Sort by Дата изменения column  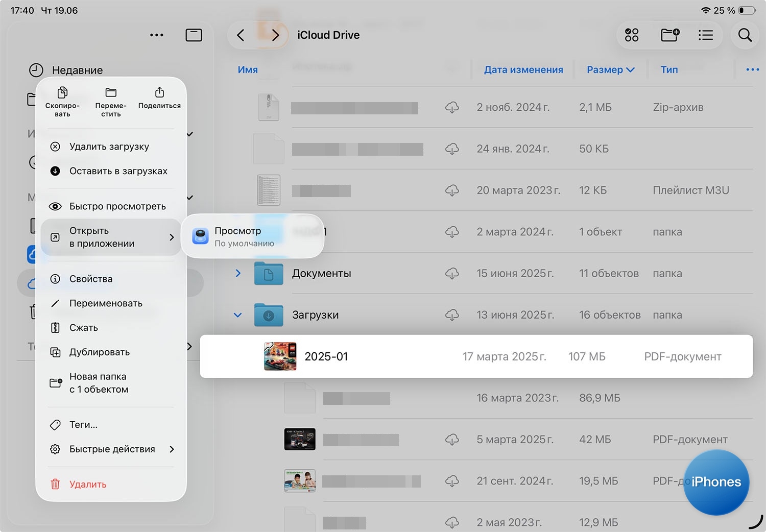click(x=523, y=70)
